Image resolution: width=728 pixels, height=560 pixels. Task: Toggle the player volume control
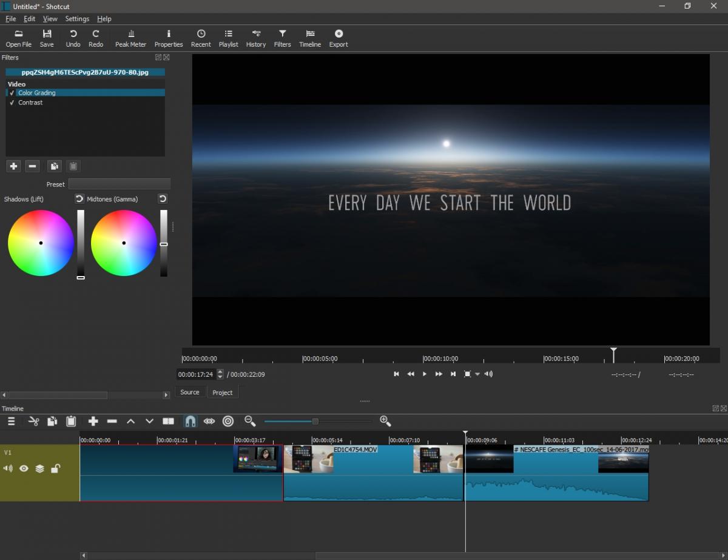tap(488, 374)
